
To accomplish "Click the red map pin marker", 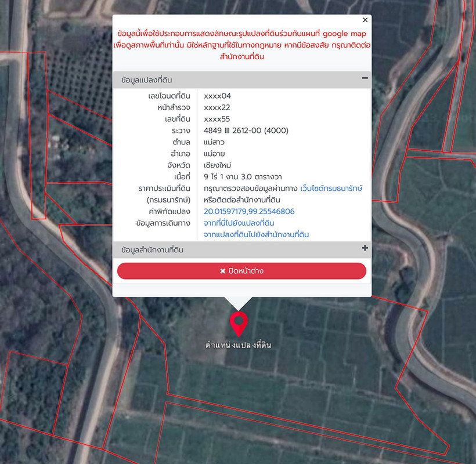I will [x=239, y=324].
